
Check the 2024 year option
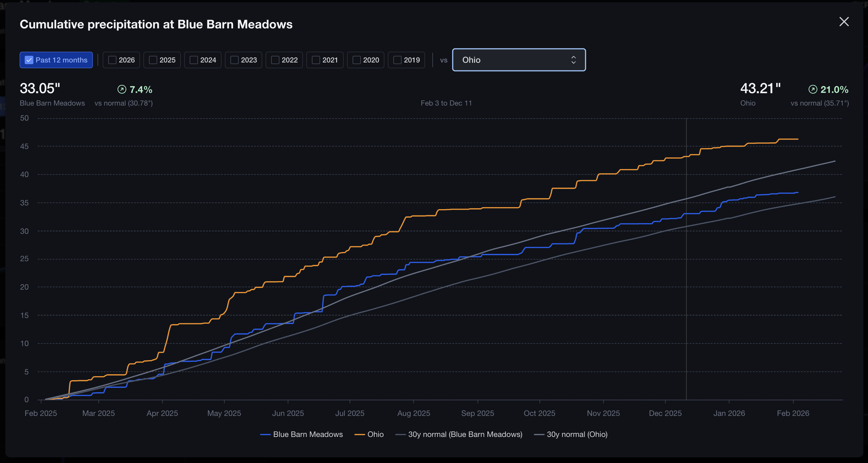(x=194, y=60)
